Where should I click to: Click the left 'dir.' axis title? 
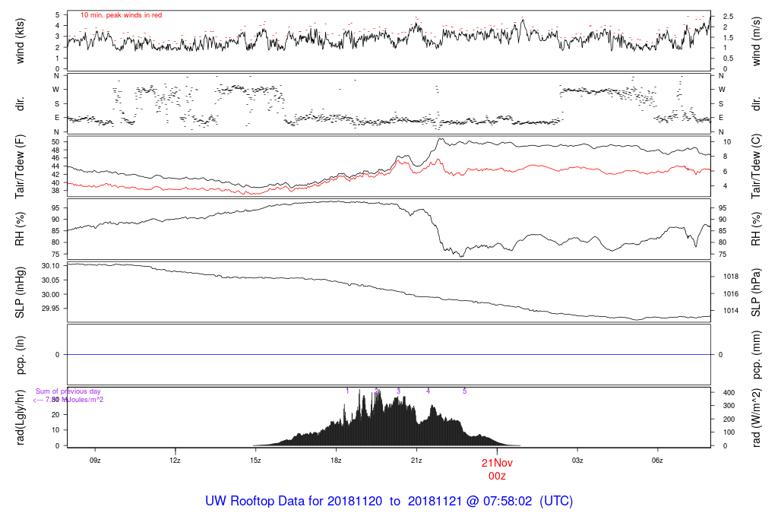click(20, 104)
